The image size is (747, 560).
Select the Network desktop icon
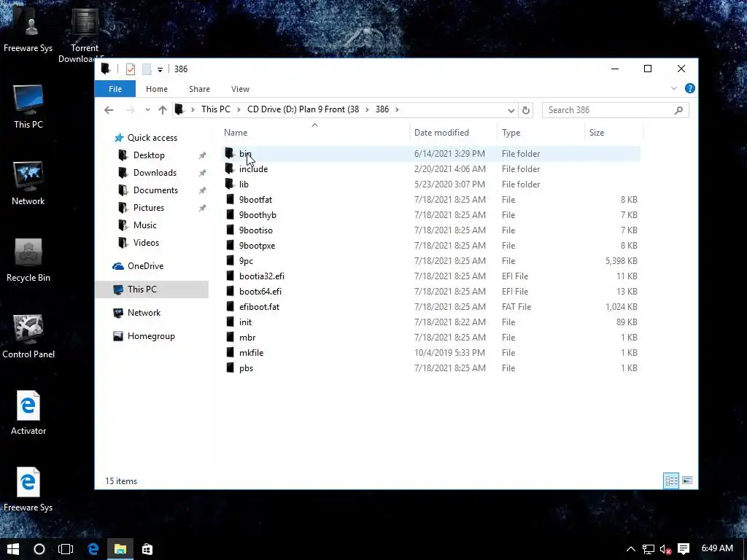pos(28,183)
